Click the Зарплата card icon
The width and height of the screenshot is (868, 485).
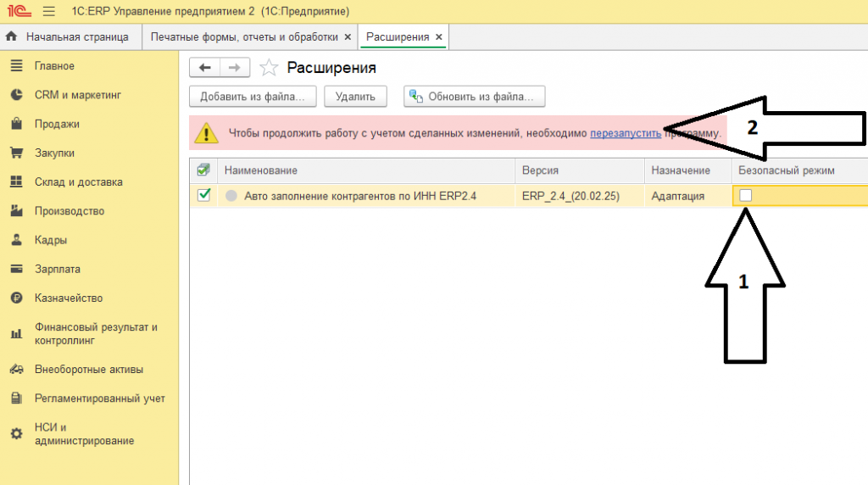point(17,269)
